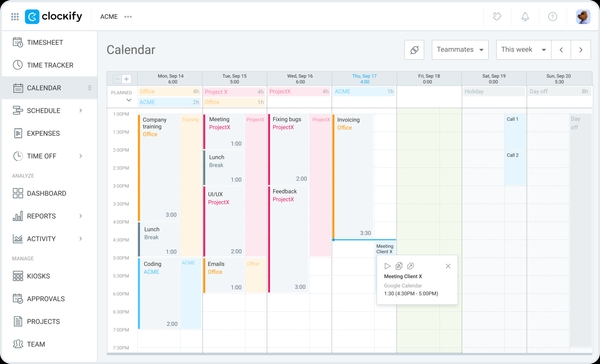The height and width of the screenshot is (364, 600).
Task: Click the copy-as-entry icon in popup
Action: [399, 266]
